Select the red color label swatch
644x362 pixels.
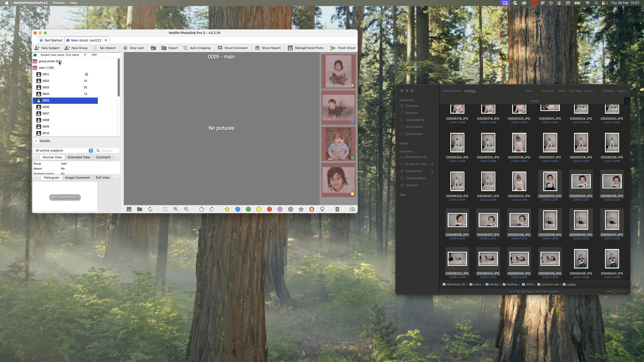click(x=269, y=209)
